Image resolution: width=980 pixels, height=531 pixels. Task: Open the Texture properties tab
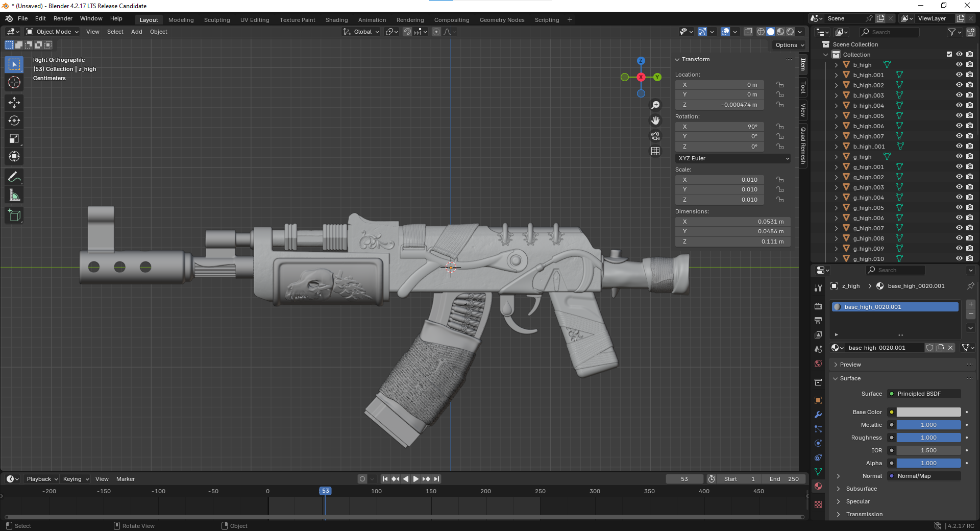point(818,504)
